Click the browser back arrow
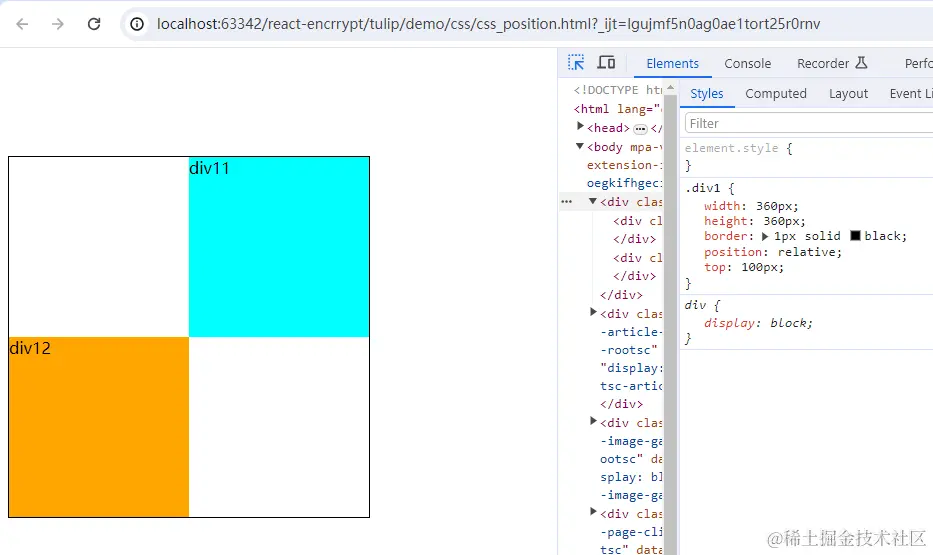Image resolution: width=933 pixels, height=555 pixels. (22, 24)
